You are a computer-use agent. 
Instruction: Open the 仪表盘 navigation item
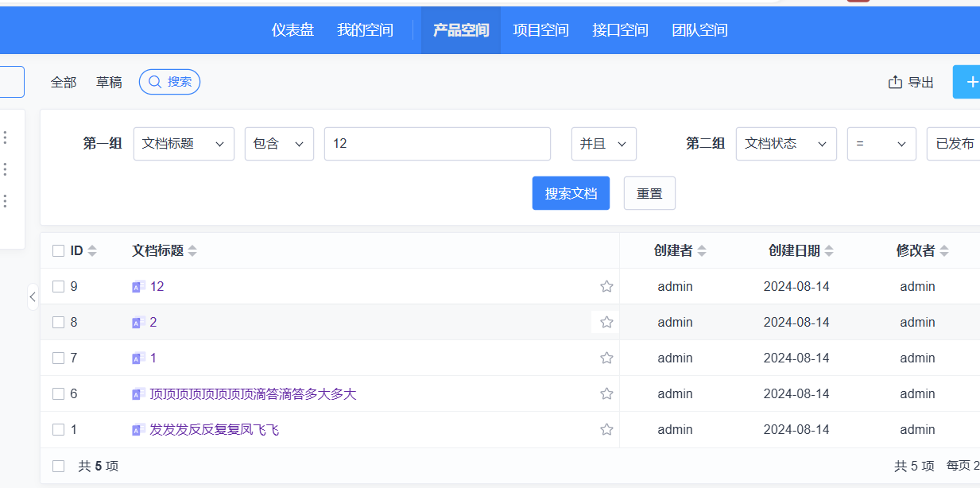click(x=292, y=30)
